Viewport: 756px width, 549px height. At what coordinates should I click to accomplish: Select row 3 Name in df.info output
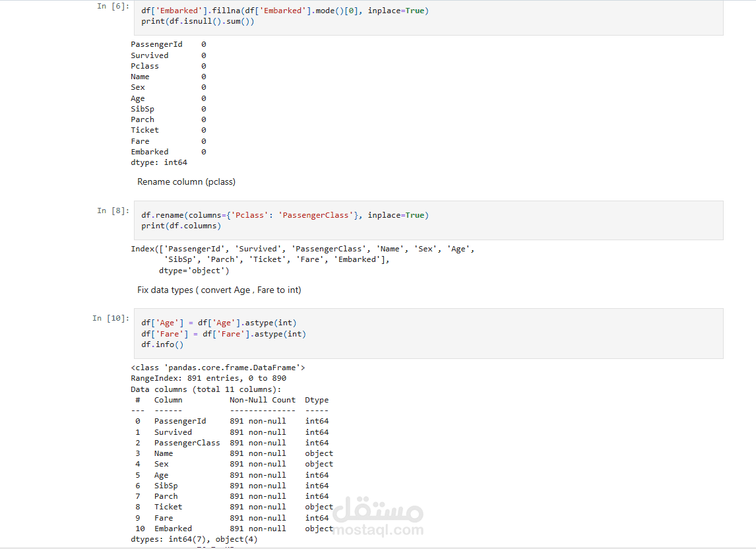tap(234, 453)
